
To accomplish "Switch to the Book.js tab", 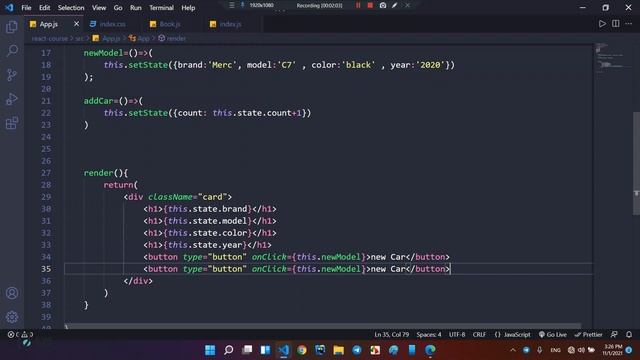I will [170, 24].
